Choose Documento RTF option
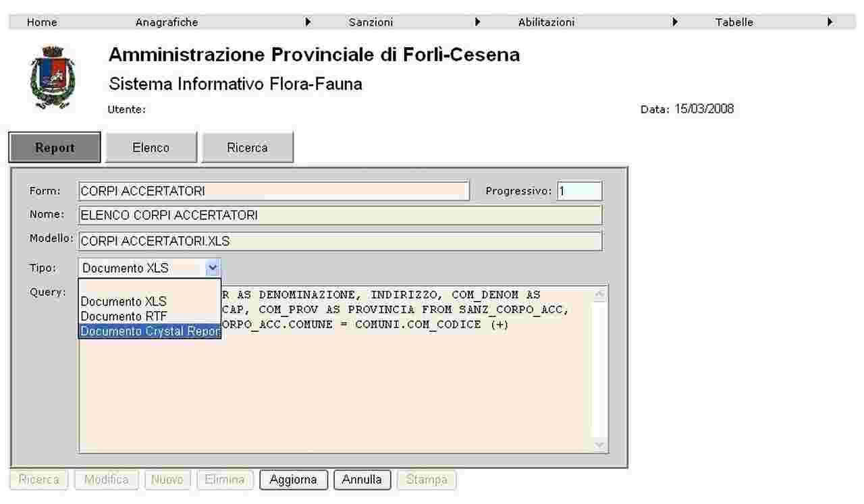The image size is (864, 504). pos(124,316)
